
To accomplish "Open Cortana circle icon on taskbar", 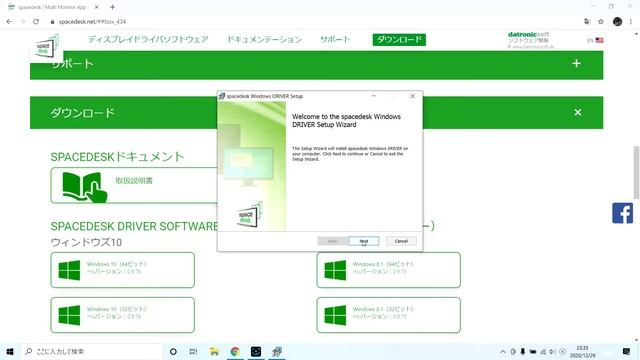I will [x=173, y=351].
